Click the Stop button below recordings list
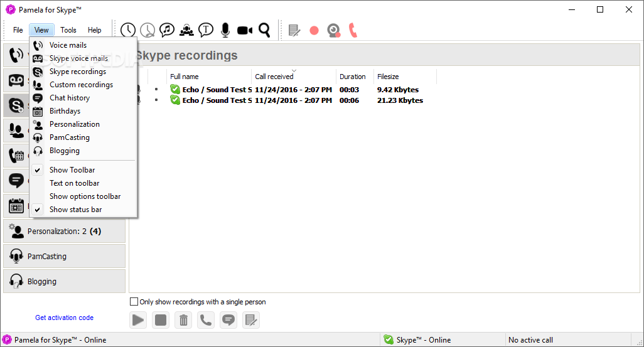Viewport: 644px width, 347px height. coord(161,320)
